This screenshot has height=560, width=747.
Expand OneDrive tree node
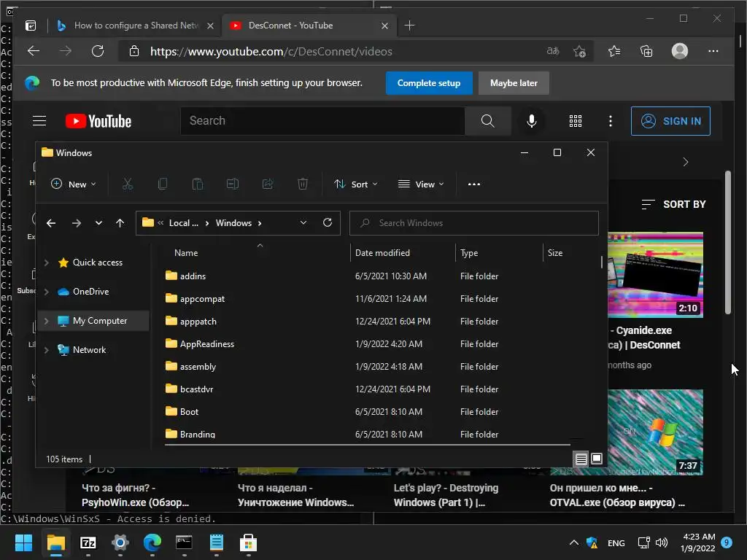pos(46,292)
